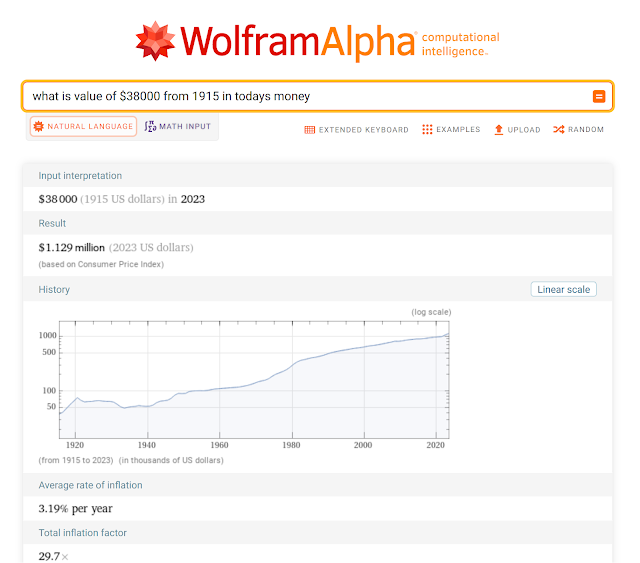
Task: Click '(based on Consumer Price Index)' note
Action: click(101, 264)
